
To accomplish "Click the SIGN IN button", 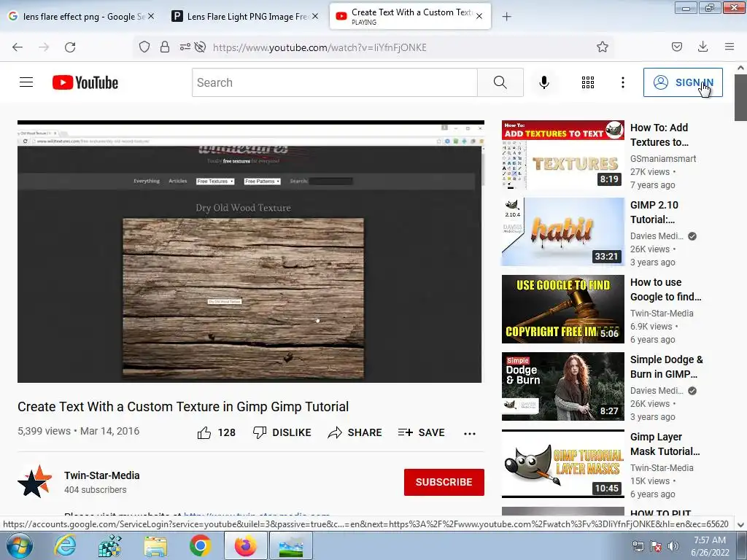I will (683, 82).
